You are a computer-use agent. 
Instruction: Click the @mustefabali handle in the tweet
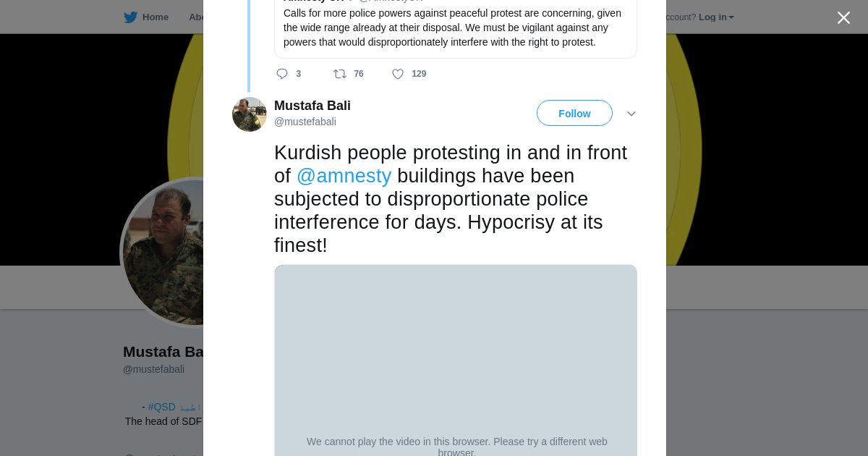305,122
